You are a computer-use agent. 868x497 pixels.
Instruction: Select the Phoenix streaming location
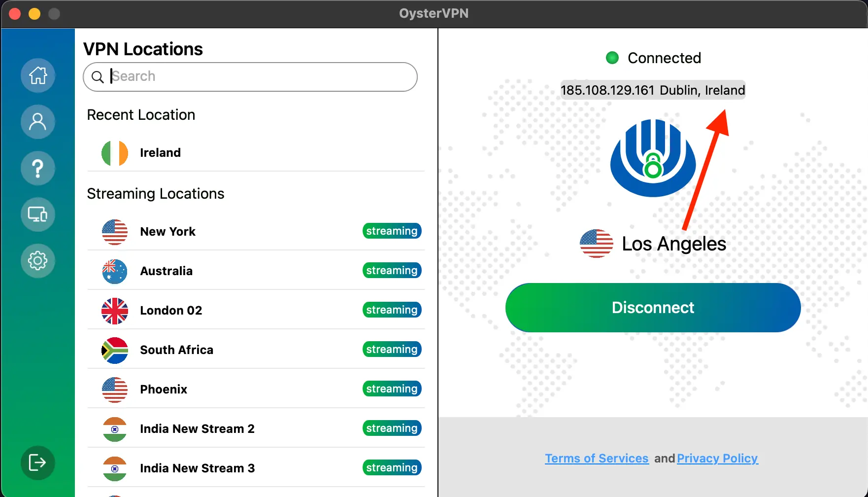(164, 390)
